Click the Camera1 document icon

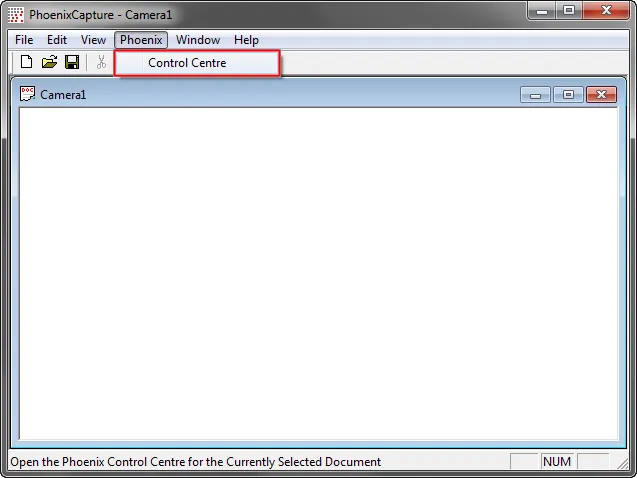[28, 94]
